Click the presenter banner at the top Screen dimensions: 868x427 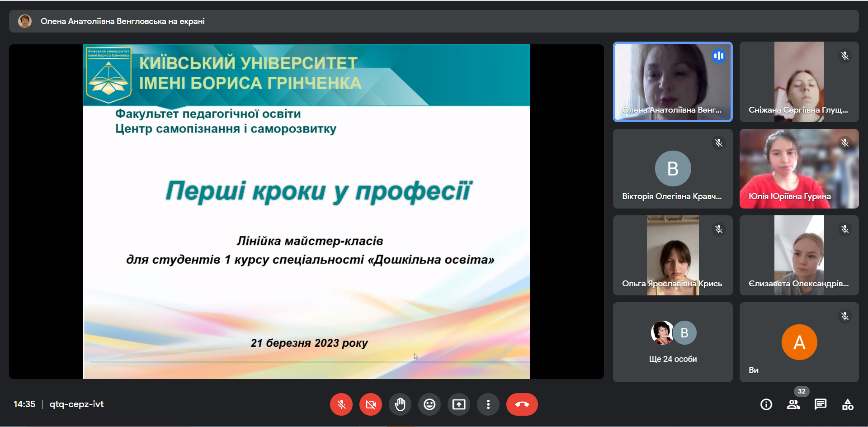click(433, 21)
